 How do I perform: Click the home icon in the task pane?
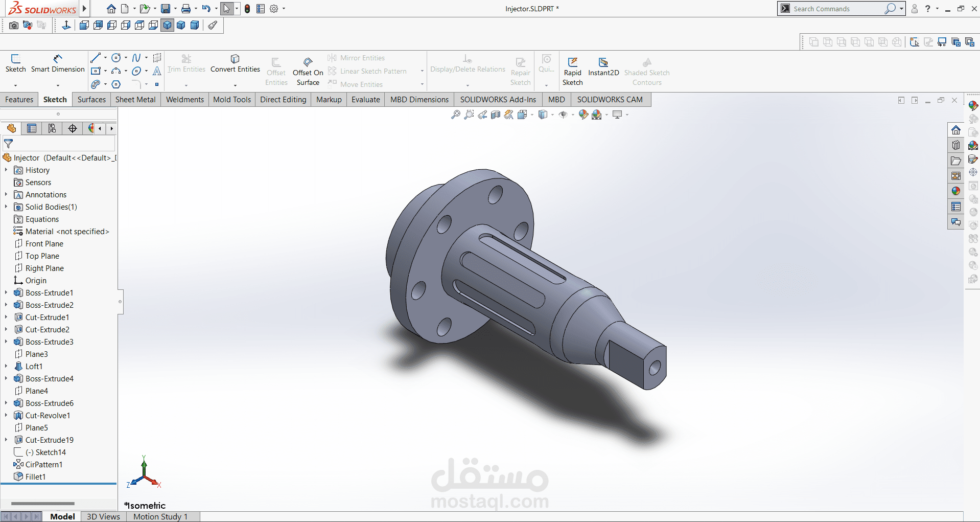coord(956,130)
